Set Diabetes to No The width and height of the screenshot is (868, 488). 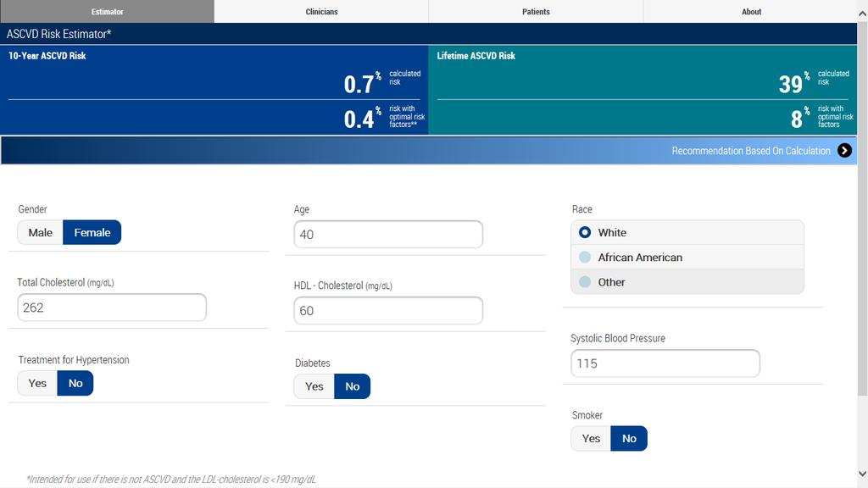(x=352, y=386)
